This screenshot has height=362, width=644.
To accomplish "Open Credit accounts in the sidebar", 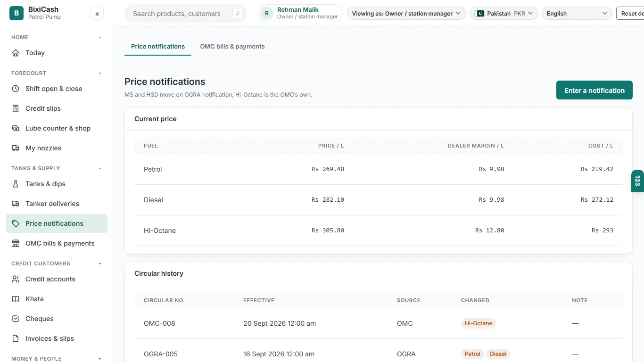I will pyautogui.click(x=57, y=279).
